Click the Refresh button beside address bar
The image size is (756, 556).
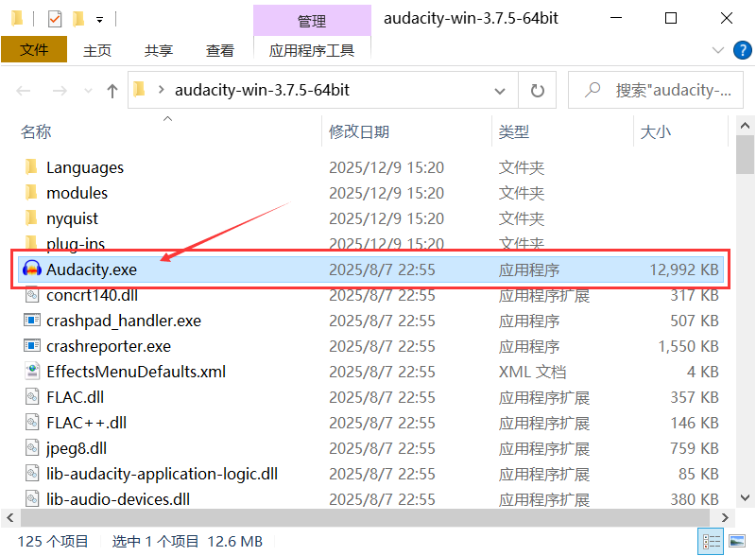[x=538, y=91]
